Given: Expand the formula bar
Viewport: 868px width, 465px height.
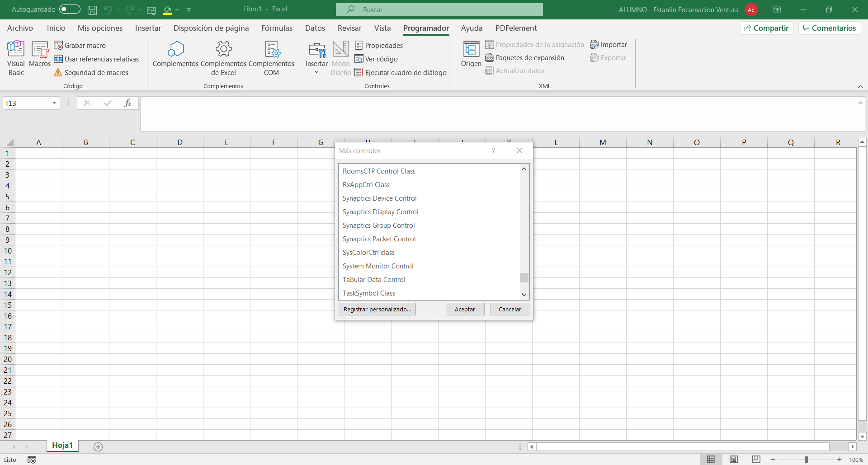Looking at the screenshot, I should pyautogui.click(x=860, y=103).
